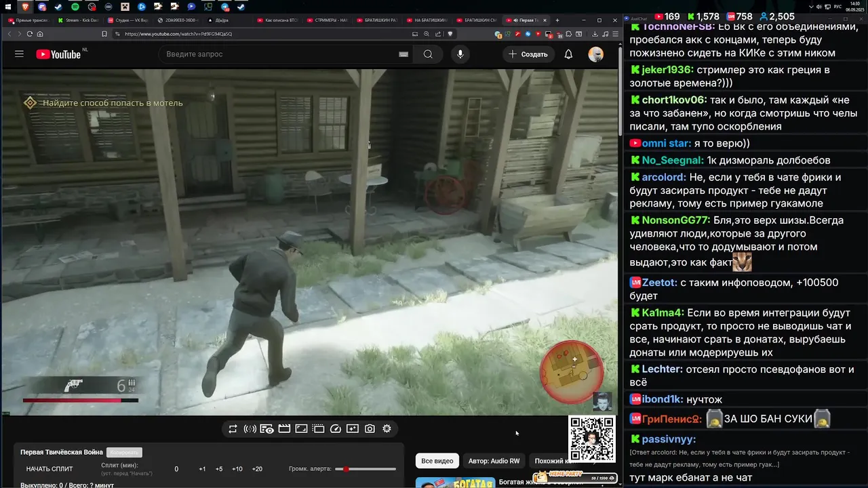This screenshot has height=488, width=868.
Task: Click the chat username omni star
Action: (667, 143)
